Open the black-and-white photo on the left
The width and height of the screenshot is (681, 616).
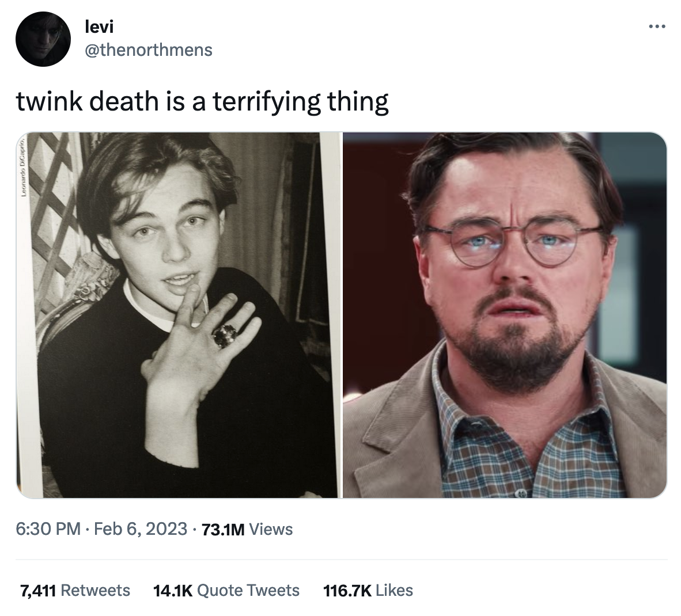pyautogui.click(x=179, y=315)
